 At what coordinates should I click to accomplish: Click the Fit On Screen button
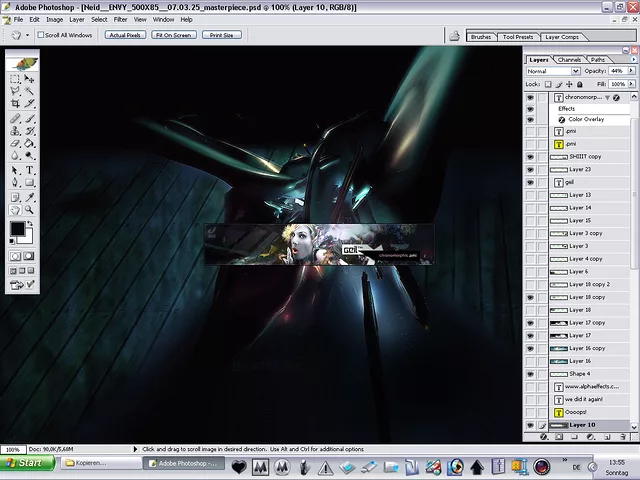click(173, 35)
